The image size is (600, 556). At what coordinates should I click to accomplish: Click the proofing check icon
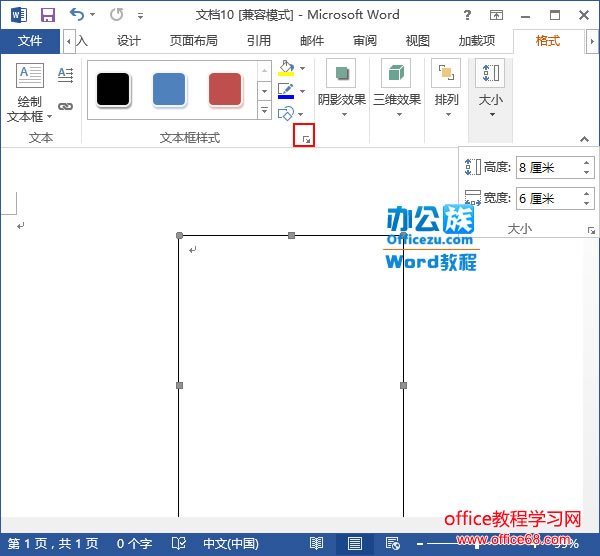[x=179, y=543]
